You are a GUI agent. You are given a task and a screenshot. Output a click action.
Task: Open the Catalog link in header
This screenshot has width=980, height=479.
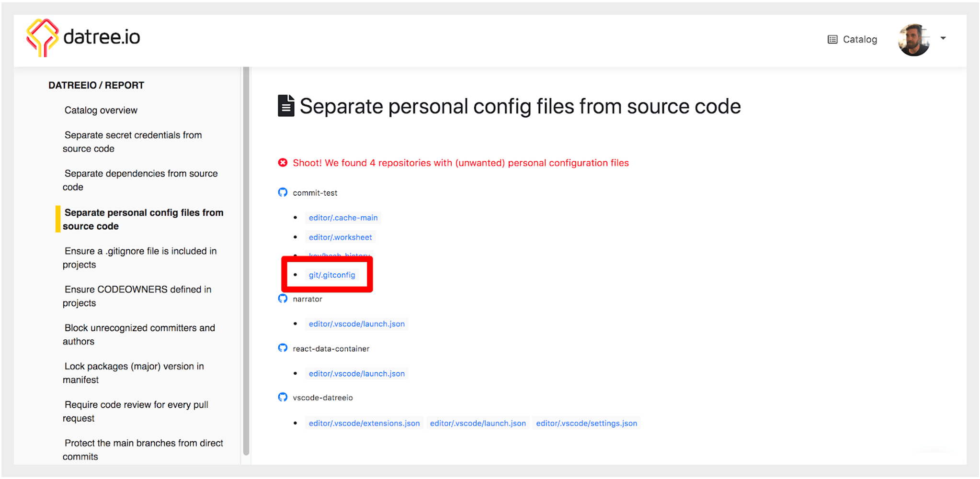click(860, 39)
